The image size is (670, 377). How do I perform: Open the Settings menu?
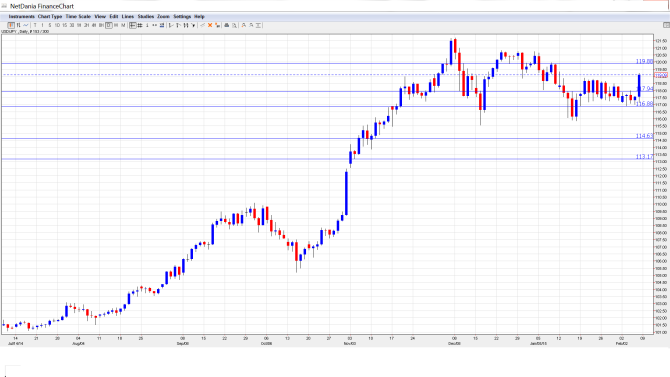click(x=182, y=16)
